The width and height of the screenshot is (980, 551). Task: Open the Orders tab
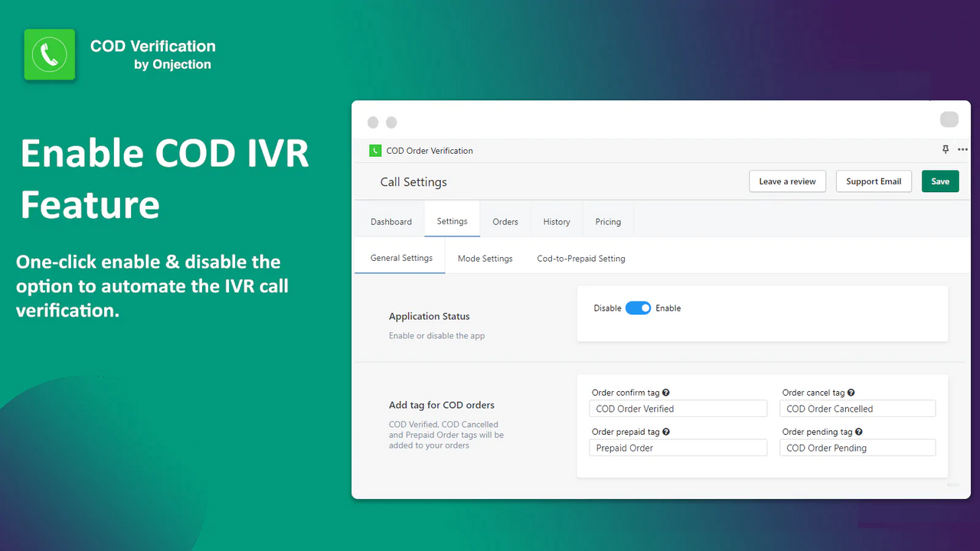[x=505, y=221]
